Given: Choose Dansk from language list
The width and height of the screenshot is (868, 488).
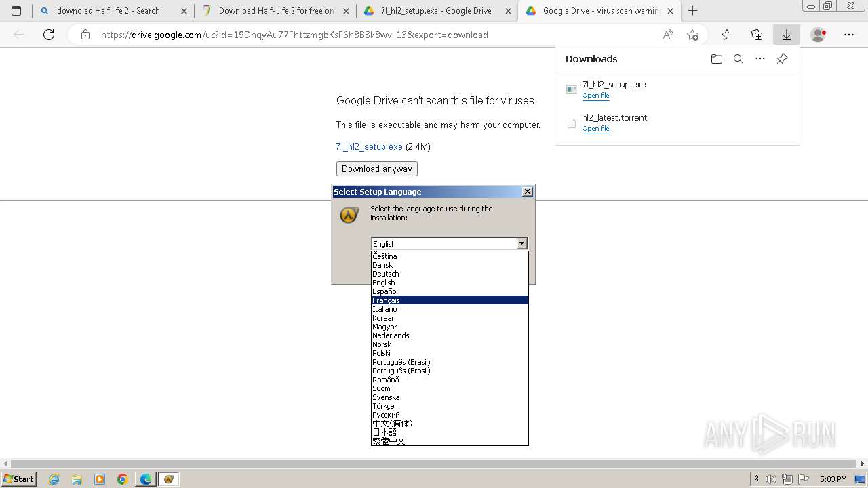Looking at the screenshot, I should click(x=450, y=265).
